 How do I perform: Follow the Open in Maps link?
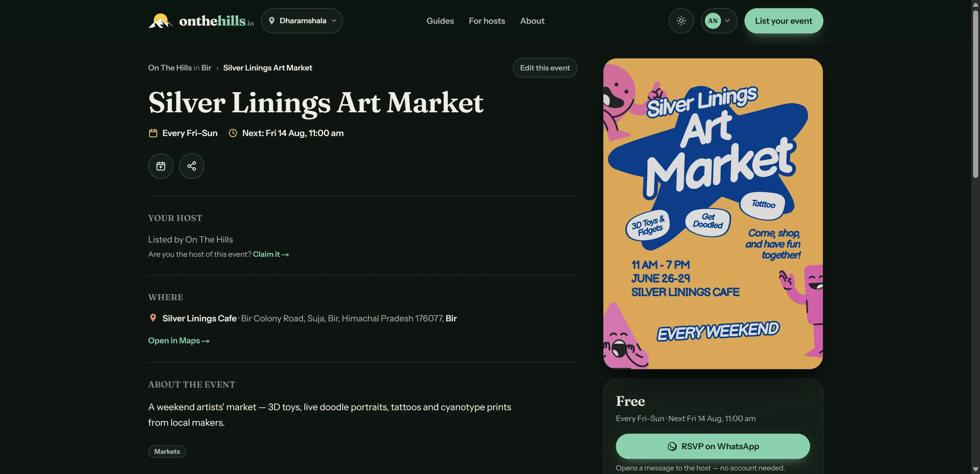coord(179,341)
